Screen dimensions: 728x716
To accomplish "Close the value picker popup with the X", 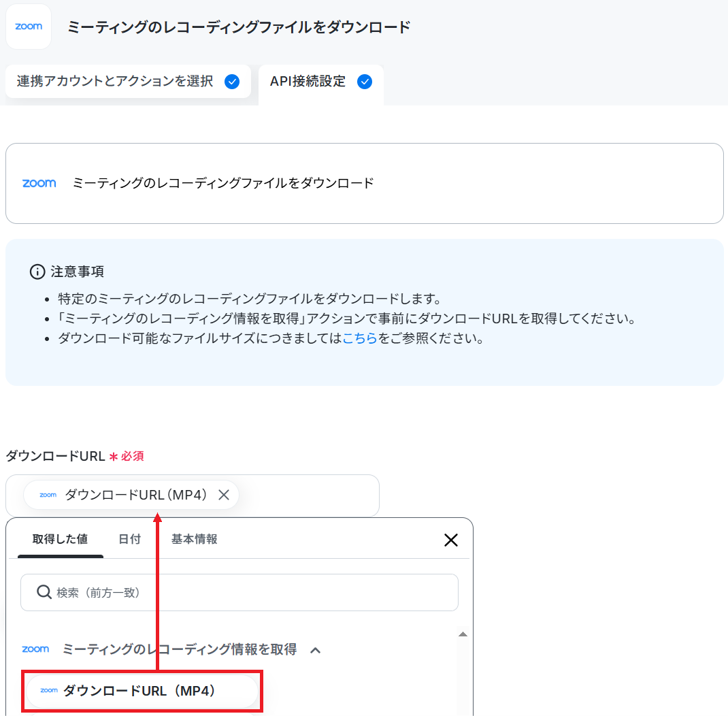I will [x=451, y=540].
